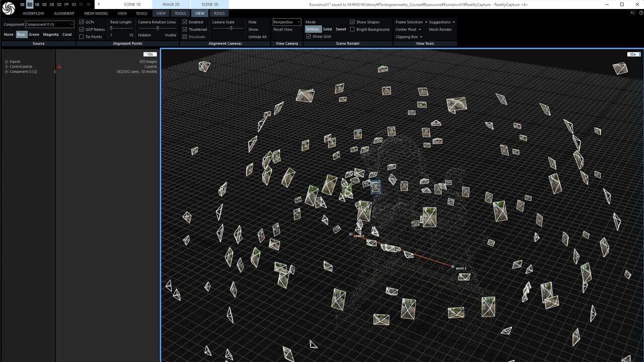
Task: Click the redo arrow icon
Action: (89, 5)
